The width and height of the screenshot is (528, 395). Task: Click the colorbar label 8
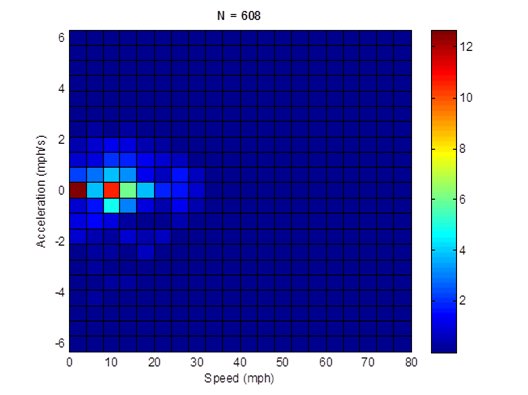coord(463,149)
